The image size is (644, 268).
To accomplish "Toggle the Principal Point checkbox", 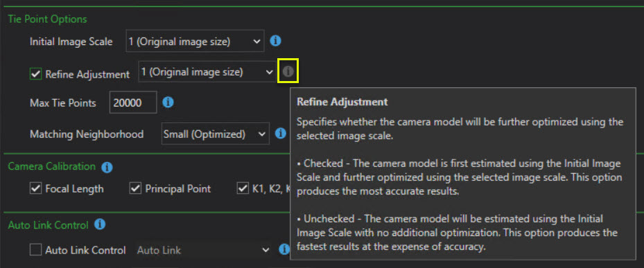I will click(136, 189).
